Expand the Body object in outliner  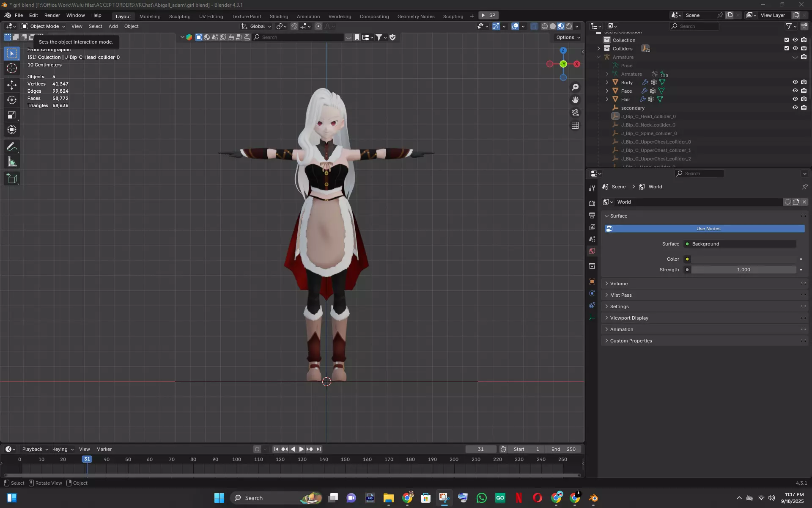[607, 83]
